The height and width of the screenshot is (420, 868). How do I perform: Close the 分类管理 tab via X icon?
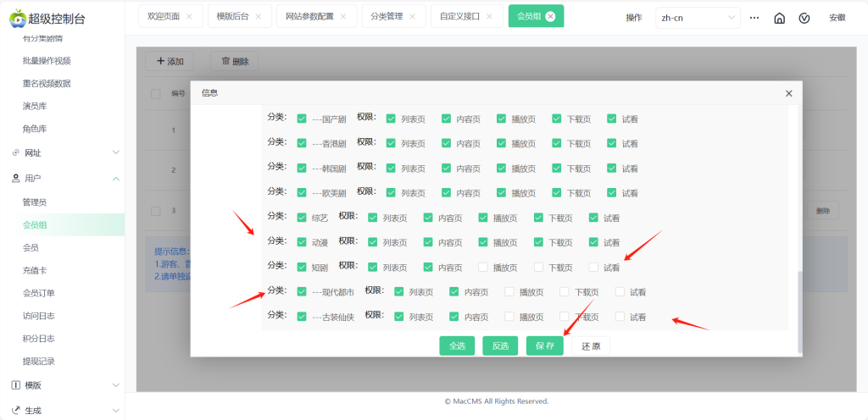point(412,16)
